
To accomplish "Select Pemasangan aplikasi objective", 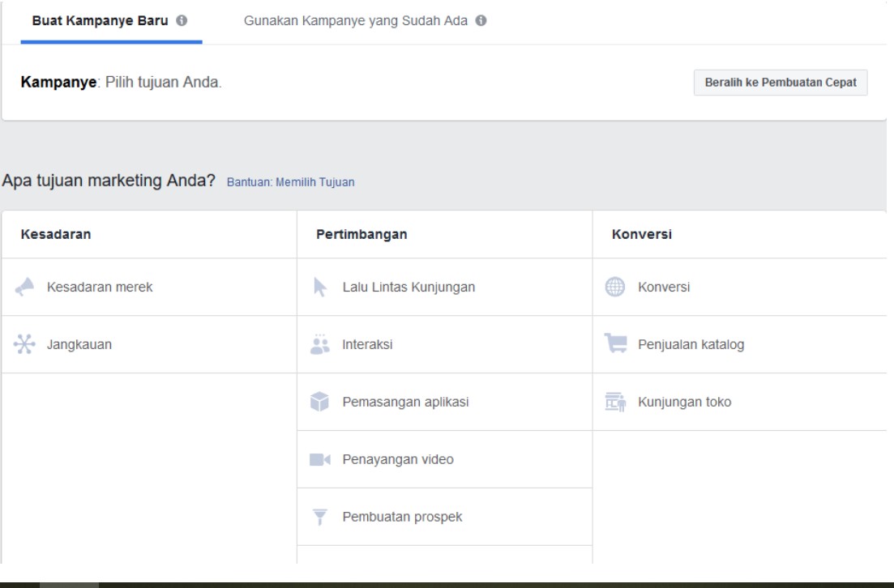I will click(445, 403).
